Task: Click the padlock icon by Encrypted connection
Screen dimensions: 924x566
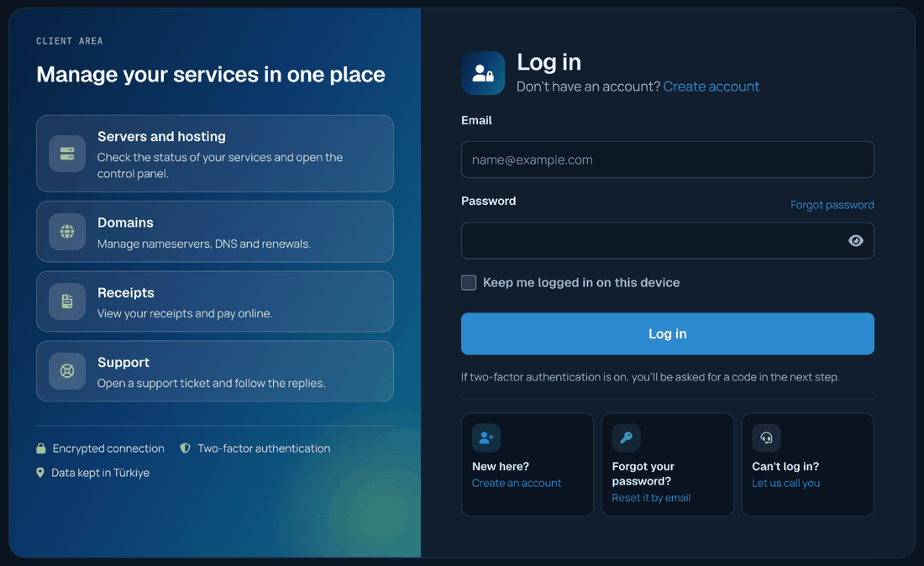Action: (x=40, y=448)
